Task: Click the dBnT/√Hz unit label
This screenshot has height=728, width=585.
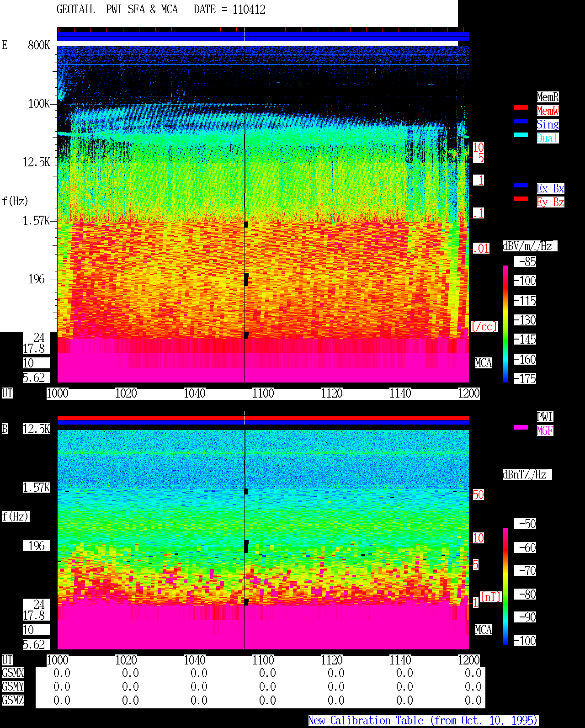Action: [x=527, y=474]
